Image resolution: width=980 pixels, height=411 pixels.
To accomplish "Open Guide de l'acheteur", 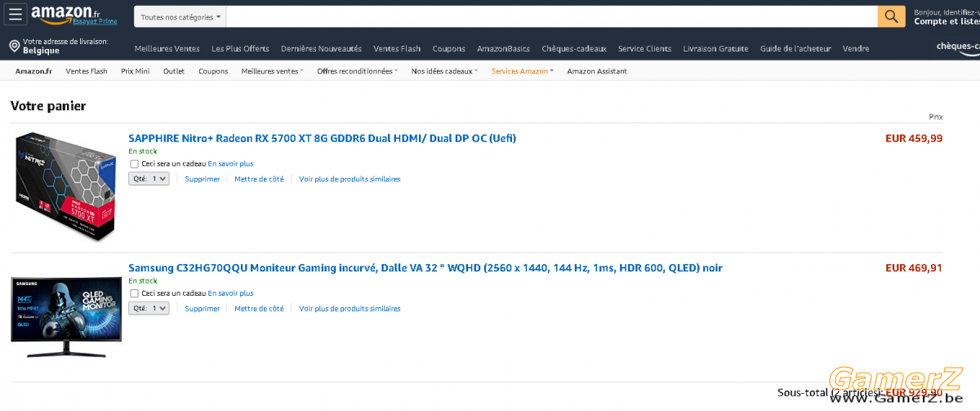I will pos(795,49).
